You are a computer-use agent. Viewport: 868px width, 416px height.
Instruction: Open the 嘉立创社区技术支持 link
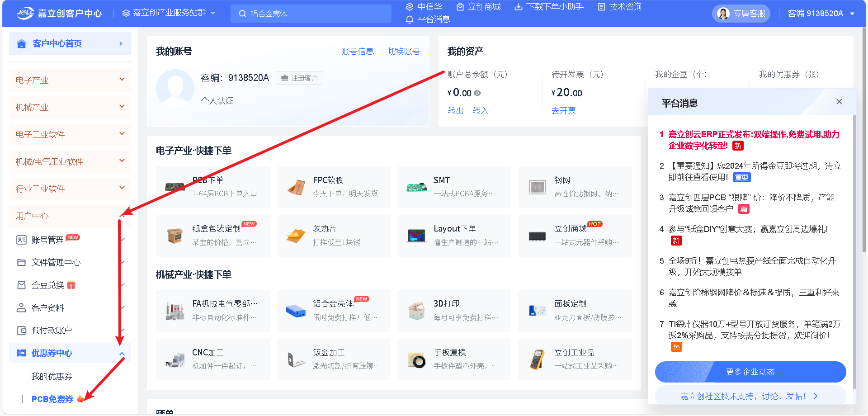coord(750,396)
